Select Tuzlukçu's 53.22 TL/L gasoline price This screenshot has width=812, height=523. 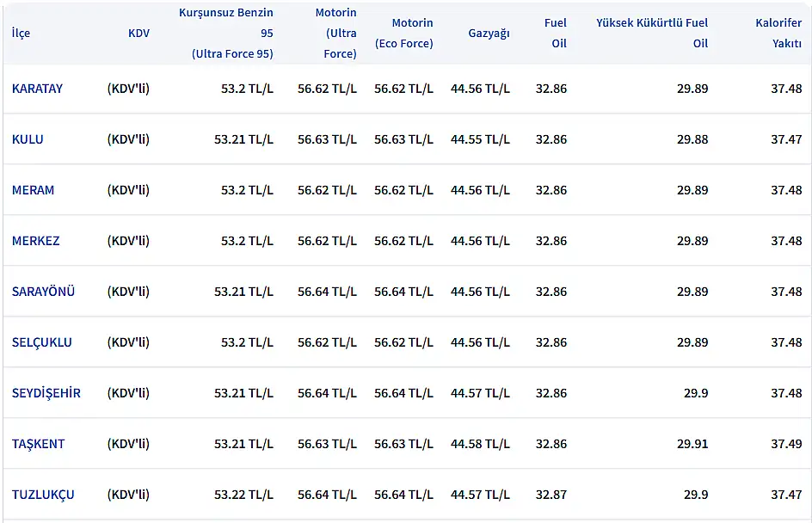pos(243,495)
